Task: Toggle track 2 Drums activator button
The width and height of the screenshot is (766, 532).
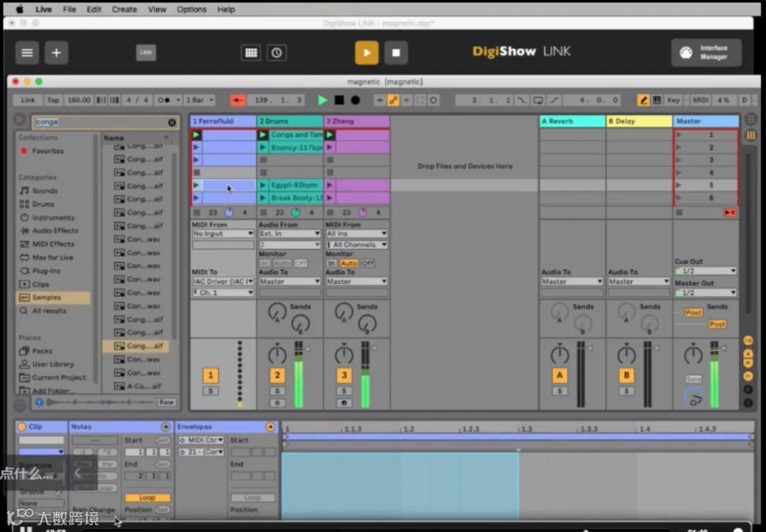Action: click(x=277, y=375)
